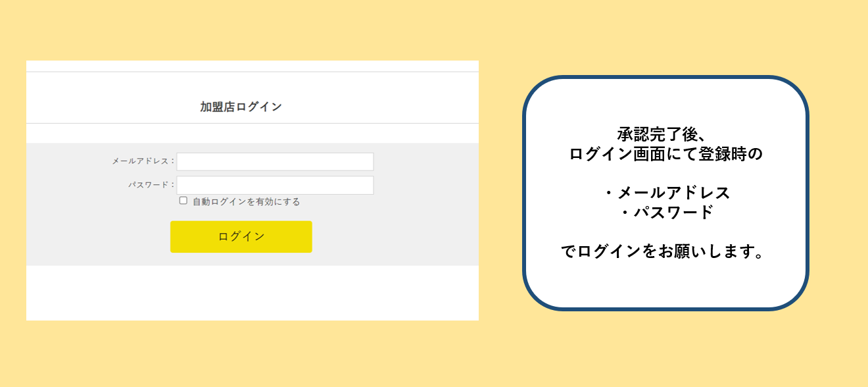The image size is (868, 387).
Task: Click the white strip at top of login screenshot
Action: (x=253, y=66)
